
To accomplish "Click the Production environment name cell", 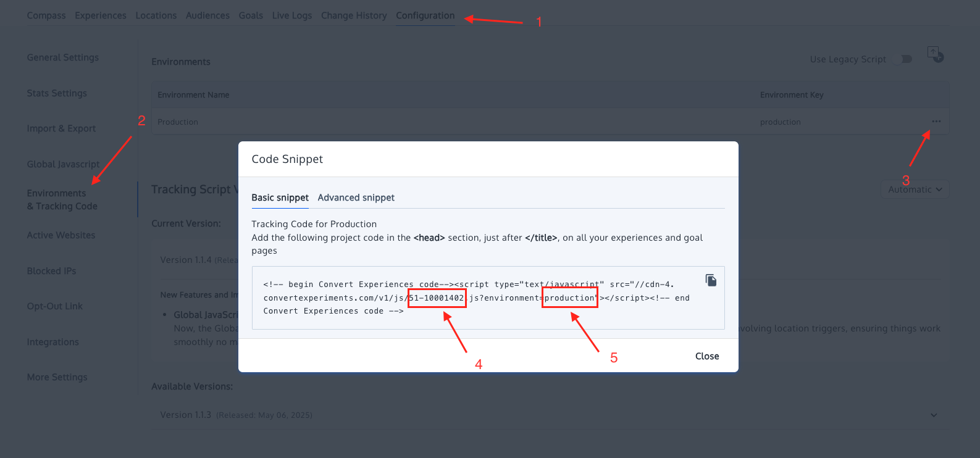I will (x=178, y=122).
